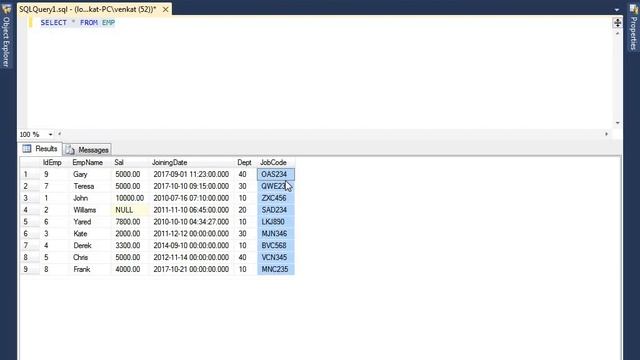The image size is (640, 360).
Task: Click the BVC568 job code cell
Action: pos(276,245)
